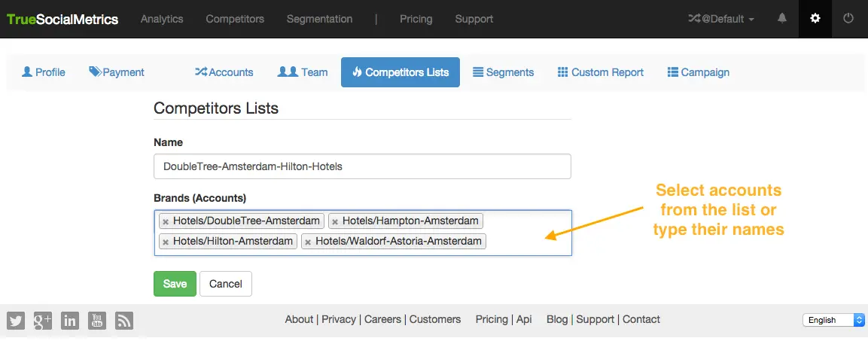Open the RSS feed icon
868x341 pixels.
tap(124, 320)
